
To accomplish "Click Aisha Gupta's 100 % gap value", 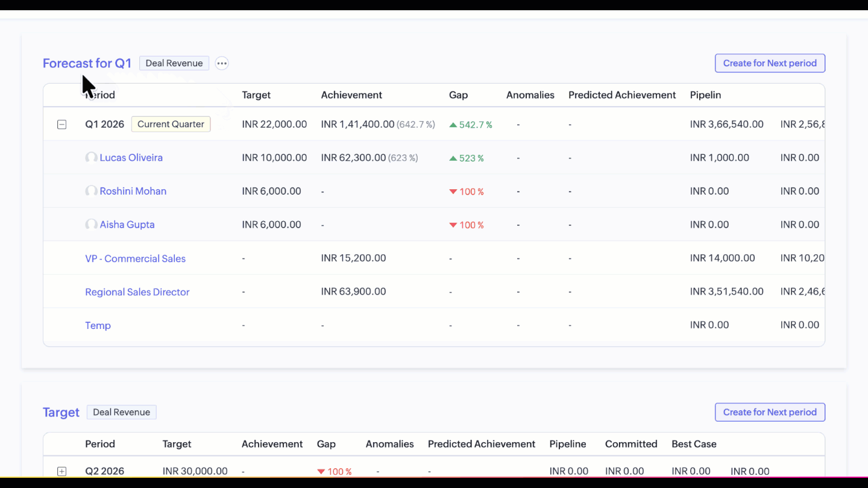I will (x=467, y=225).
